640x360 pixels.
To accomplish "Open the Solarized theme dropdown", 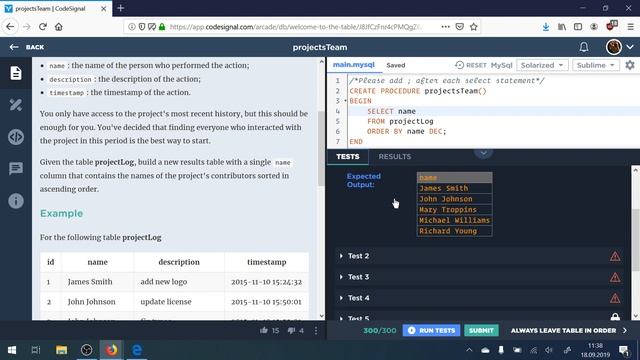I will (542, 65).
